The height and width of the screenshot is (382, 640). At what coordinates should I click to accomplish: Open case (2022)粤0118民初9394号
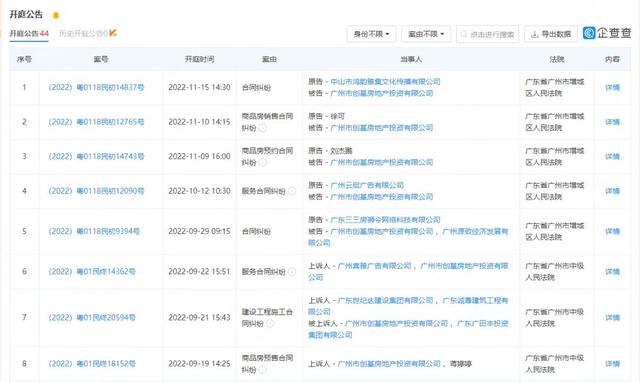click(x=94, y=231)
